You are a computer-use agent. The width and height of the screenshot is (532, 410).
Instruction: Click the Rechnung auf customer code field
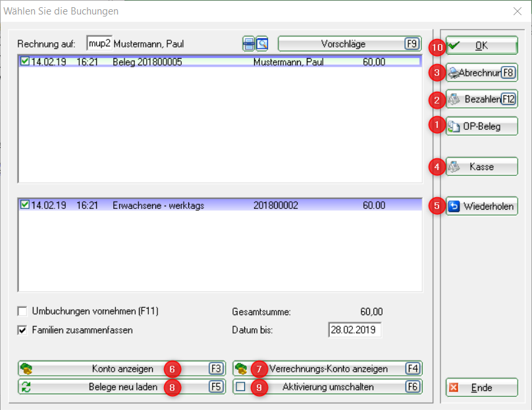[x=99, y=44]
